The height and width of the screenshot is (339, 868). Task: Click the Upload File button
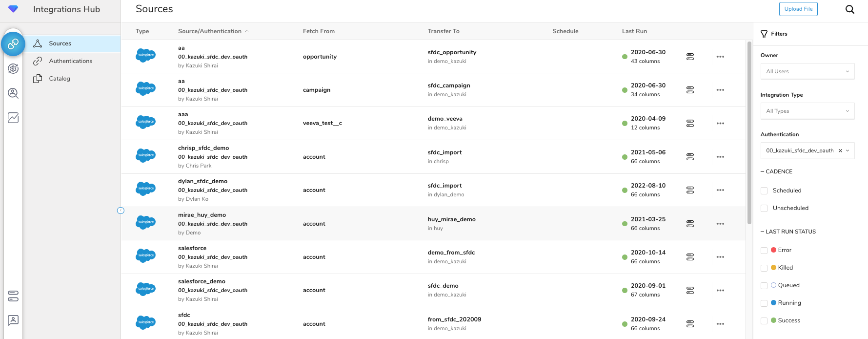(798, 9)
